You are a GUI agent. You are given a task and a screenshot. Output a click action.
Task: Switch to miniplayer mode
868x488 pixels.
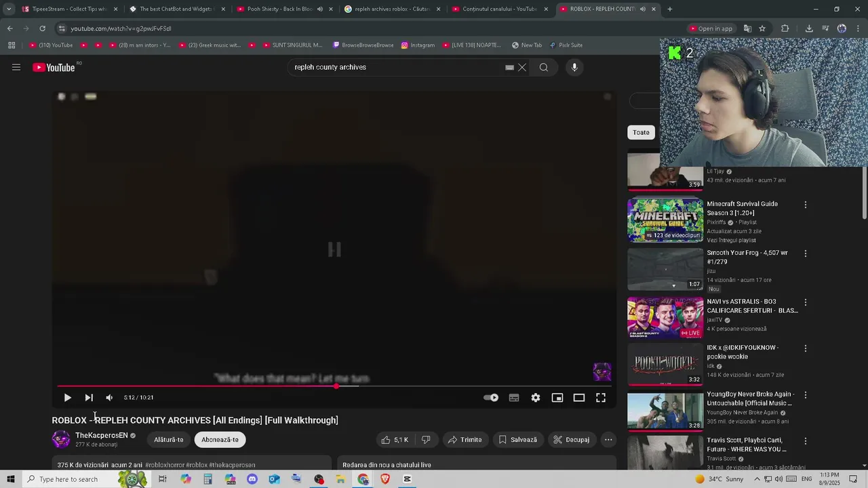pos(557,398)
